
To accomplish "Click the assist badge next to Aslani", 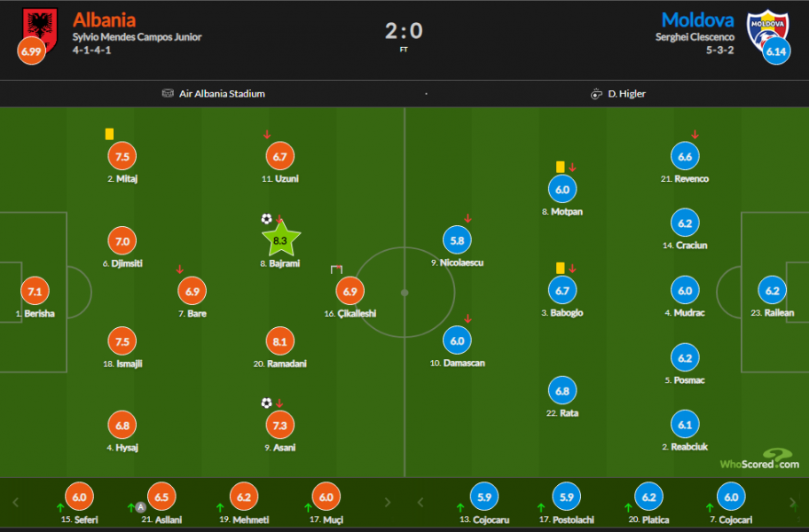I will pyautogui.click(x=140, y=507).
